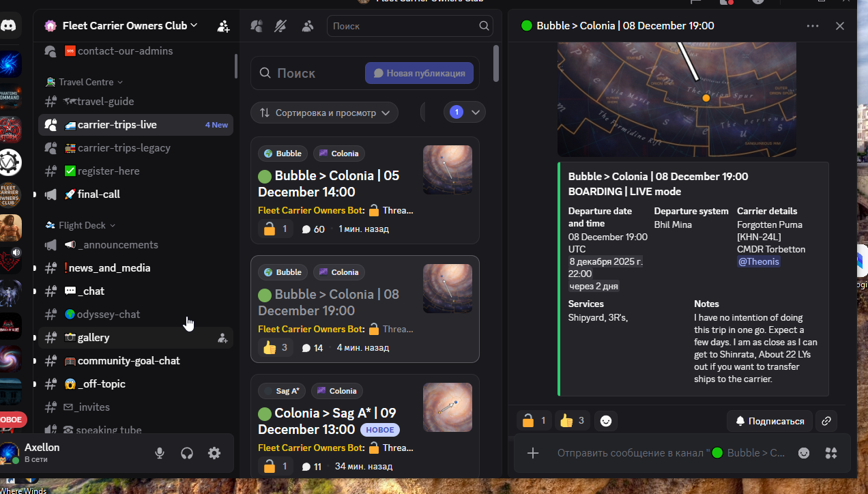
Task: Open _off-topic channel
Action: pos(136,384)
